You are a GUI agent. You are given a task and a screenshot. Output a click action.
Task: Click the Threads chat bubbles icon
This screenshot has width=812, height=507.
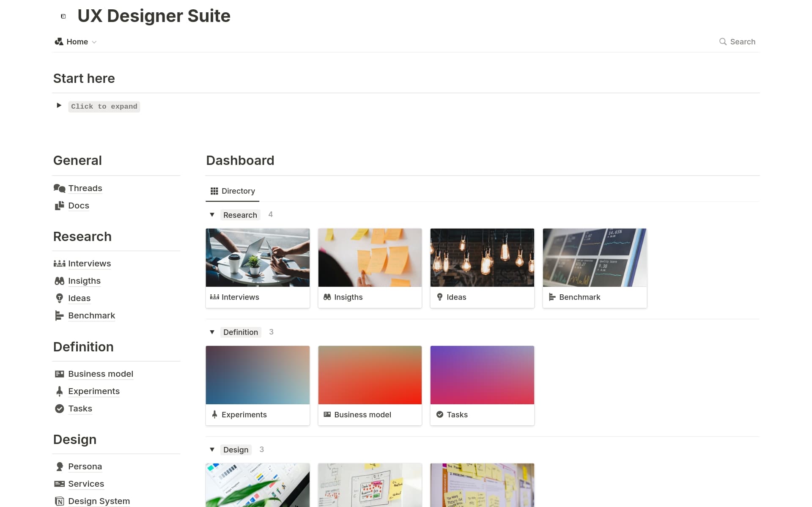tap(59, 188)
